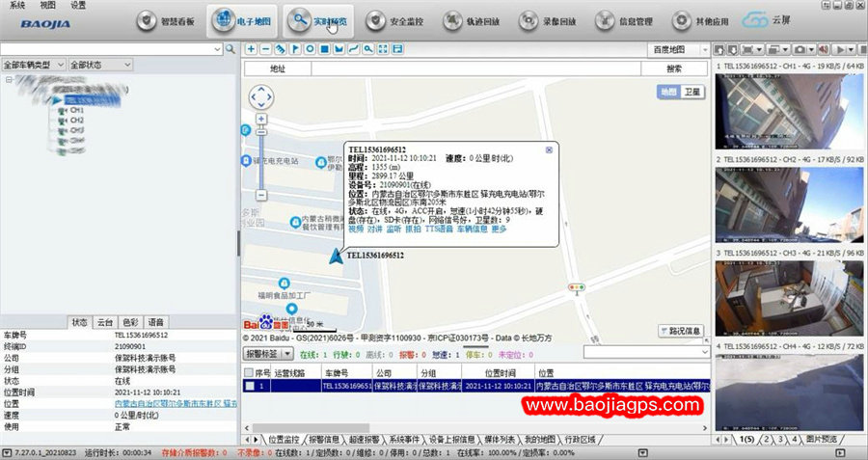Open the 轨迹回放 module
The height and width of the screenshot is (460, 868).
[472, 21]
